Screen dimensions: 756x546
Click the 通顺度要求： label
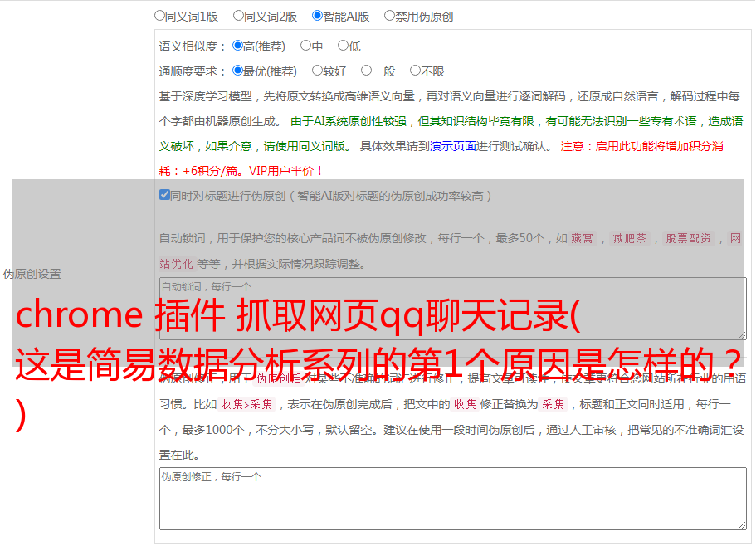[193, 71]
